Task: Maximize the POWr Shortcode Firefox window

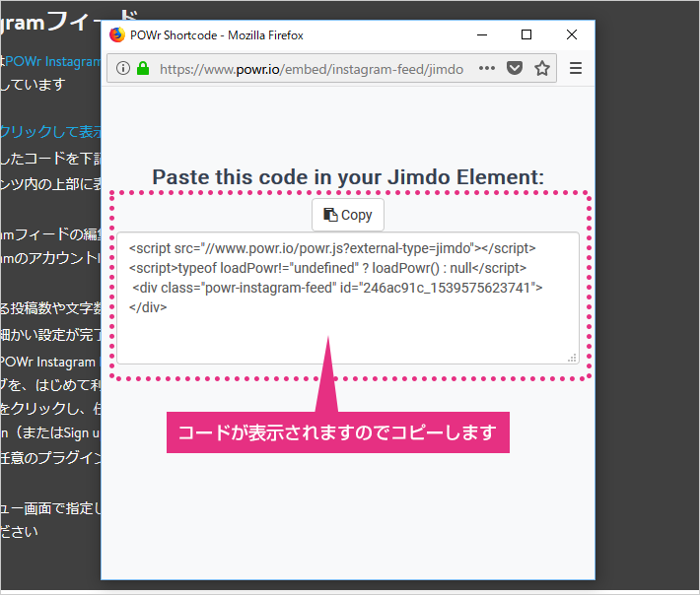Action: pyautogui.click(x=526, y=34)
